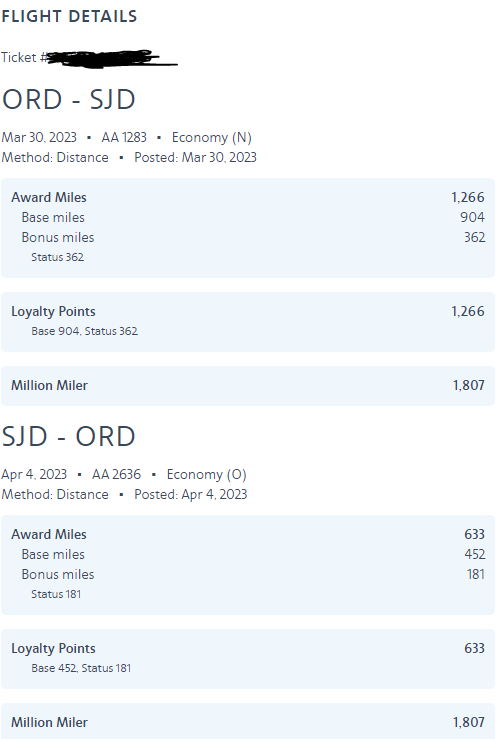
Task: Click Award Miles 633 row
Action: point(248,534)
